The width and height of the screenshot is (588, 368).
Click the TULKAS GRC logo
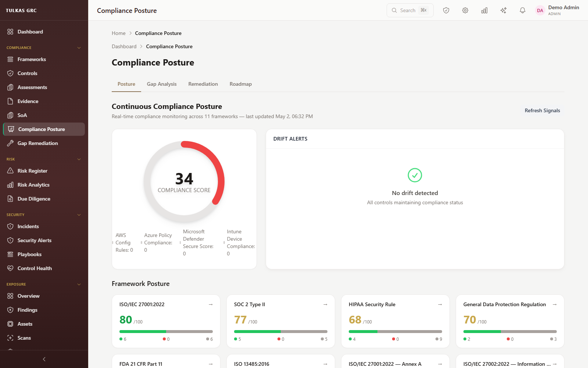pos(21,10)
